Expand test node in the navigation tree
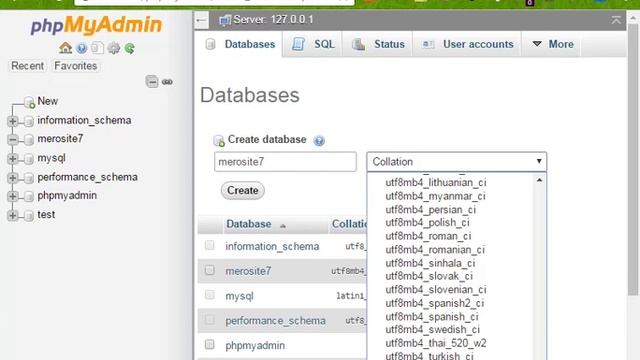 tap(13, 215)
